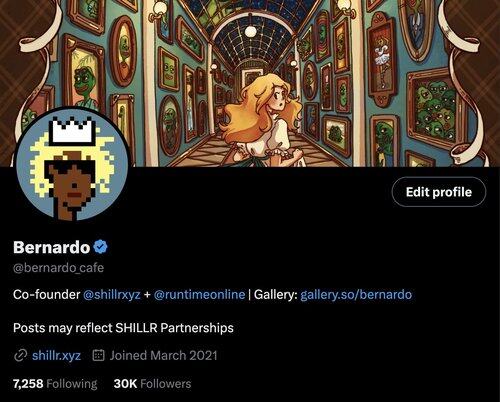Viewport: 500px width, 402px height.
Task: Click the Posts may reflect SHILLR Partnerships line
Action: (x=123, y=328)
